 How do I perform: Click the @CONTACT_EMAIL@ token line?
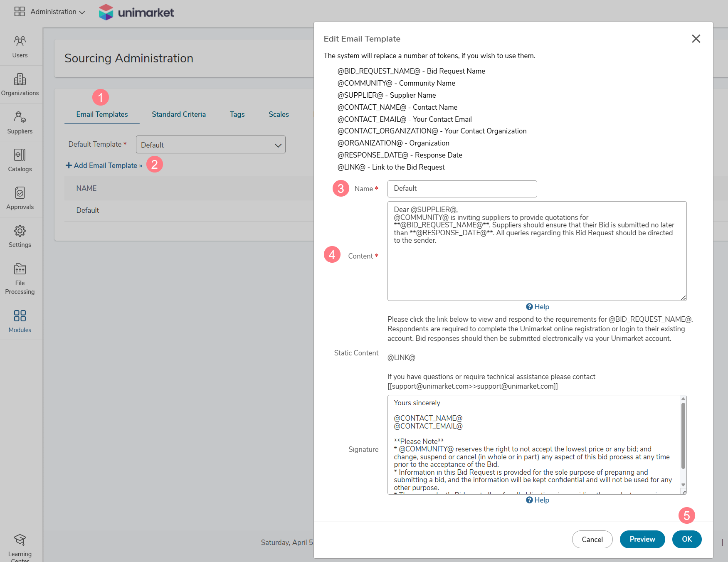click(405, 119)
